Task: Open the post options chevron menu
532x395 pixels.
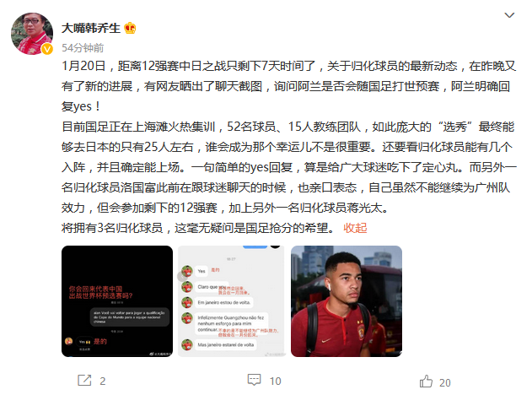Action: pyautogui.click(x=509, y=15)
